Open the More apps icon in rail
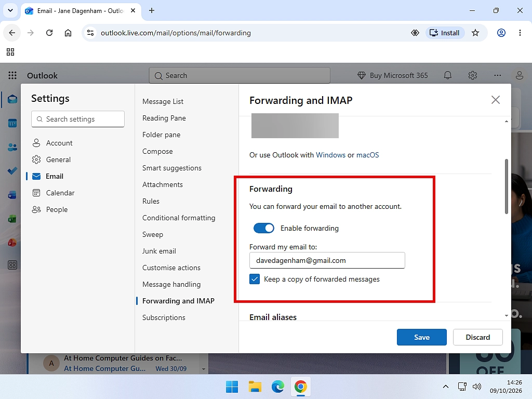The width and height of the screenshot is (532, 399). tap(12, 265)
